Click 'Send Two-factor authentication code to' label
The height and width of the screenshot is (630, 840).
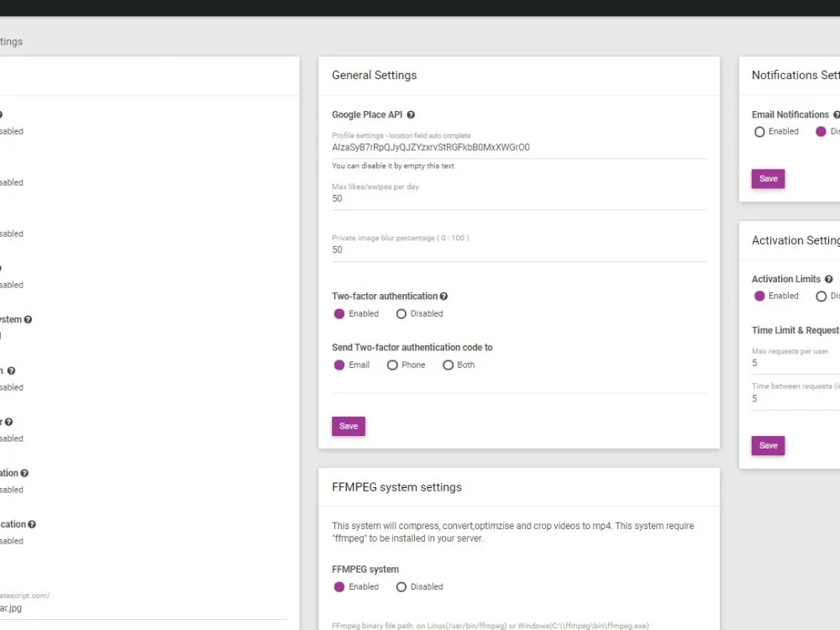pyautogui.click(x=412, y=347)
